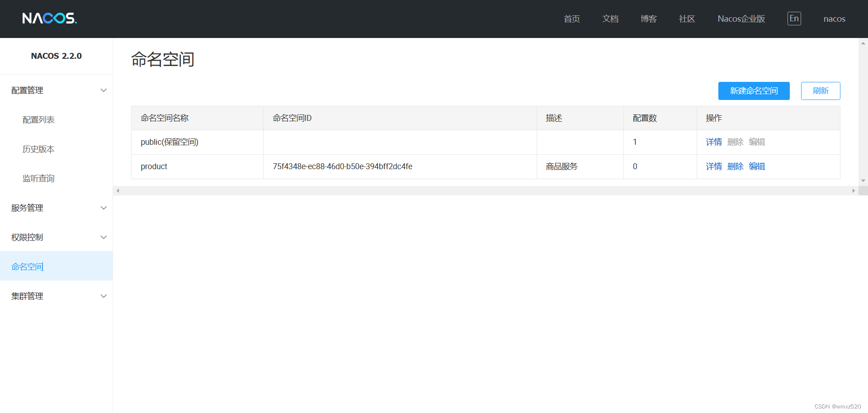
Task: Click 删除 for product namespace
Action: tap(735, 166)
